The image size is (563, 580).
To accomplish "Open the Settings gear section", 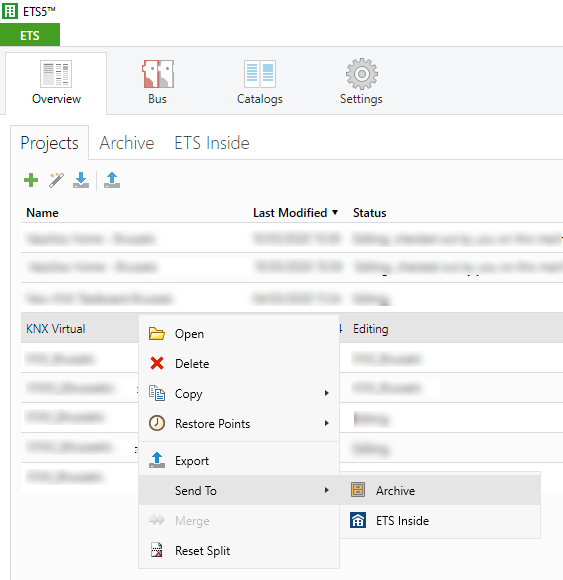I will point(361,82).
